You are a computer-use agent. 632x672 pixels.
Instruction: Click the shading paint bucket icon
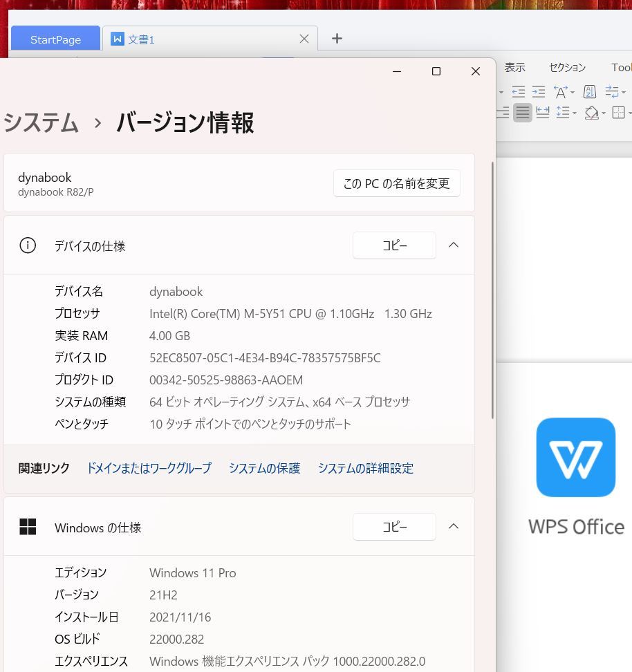point(592,113)
